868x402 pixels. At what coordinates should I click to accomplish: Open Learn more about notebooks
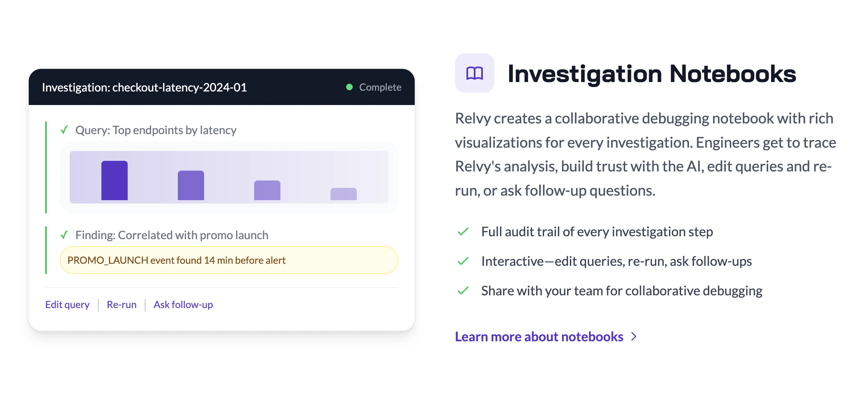pyautogui.click(x=539, y=336)
